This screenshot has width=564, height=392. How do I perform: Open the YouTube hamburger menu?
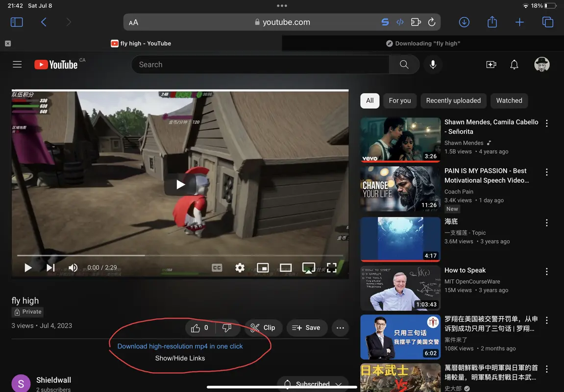[x=17, y=64]
